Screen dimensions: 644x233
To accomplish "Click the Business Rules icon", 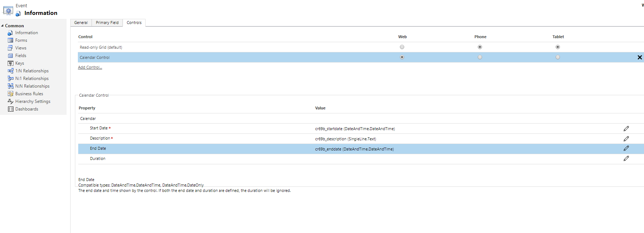I will pos(11,94).
